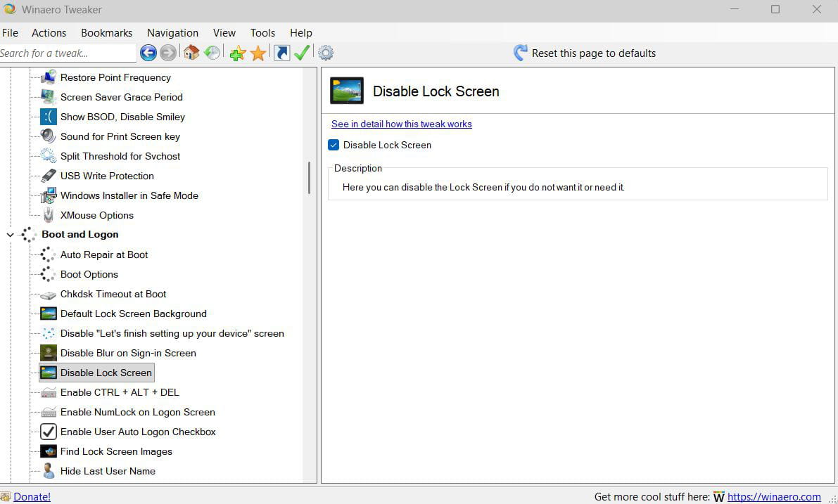Click the Forward navigation arrow in toolbar
The height and width of the screenshot is (504, 838).
coord(168,53)
